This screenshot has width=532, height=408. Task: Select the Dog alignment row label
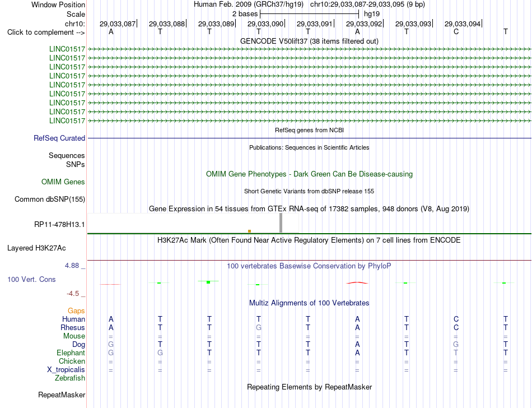tap(78, 345)
